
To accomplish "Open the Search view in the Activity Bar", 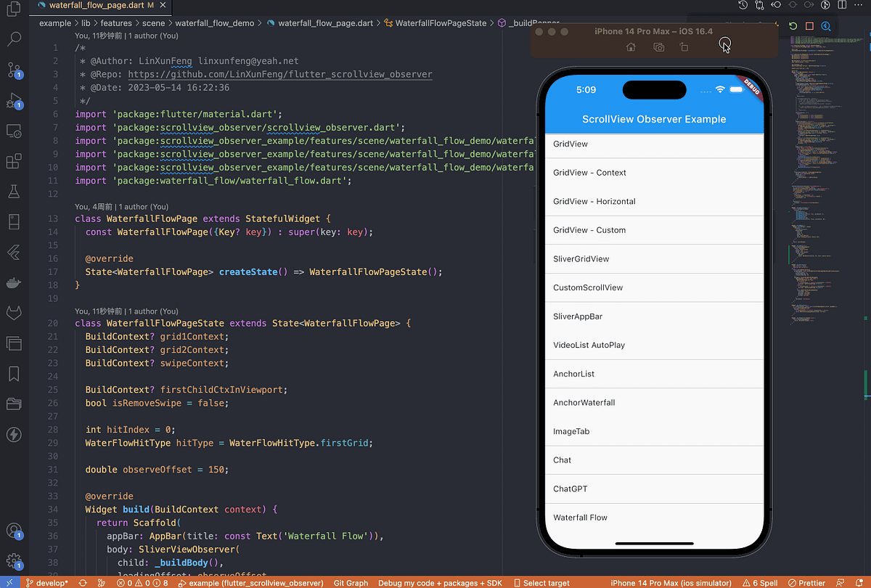I will [x=15, y=40].
